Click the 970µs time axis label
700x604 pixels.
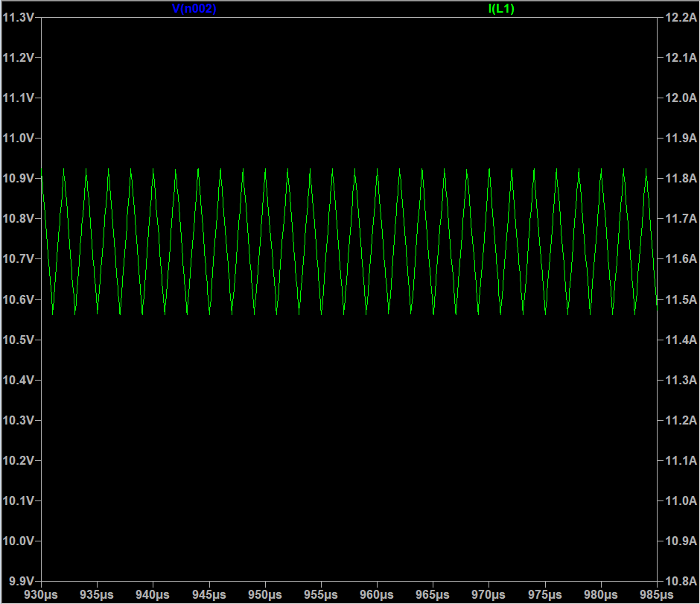click(x=489, y=595)
